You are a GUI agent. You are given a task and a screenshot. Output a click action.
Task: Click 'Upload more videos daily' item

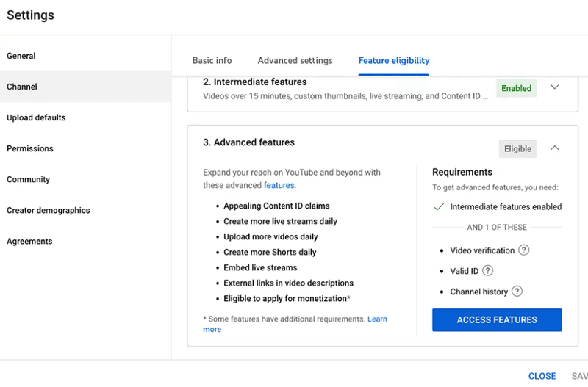270,236
